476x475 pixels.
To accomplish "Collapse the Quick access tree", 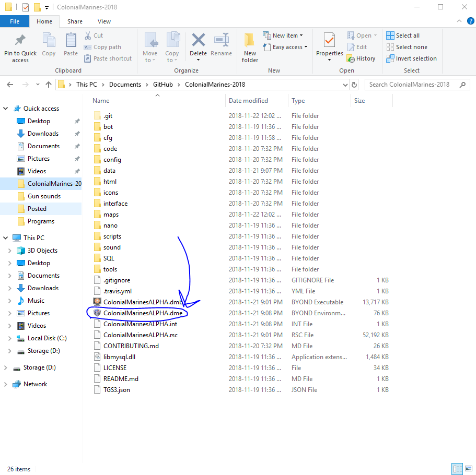I will coord(5,108).
